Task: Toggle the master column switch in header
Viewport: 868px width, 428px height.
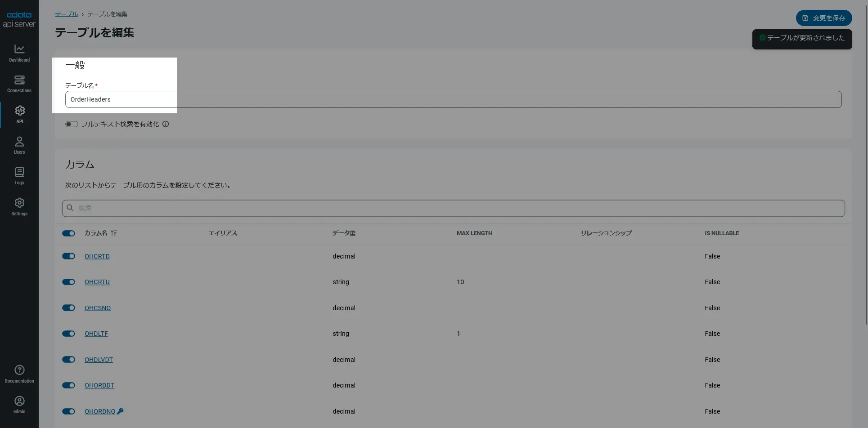Action: click(x=68, y=233)
